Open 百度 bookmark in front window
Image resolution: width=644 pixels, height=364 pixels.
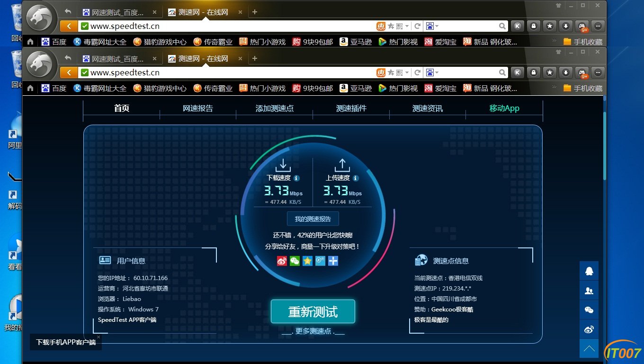click(x=54, y=88)
